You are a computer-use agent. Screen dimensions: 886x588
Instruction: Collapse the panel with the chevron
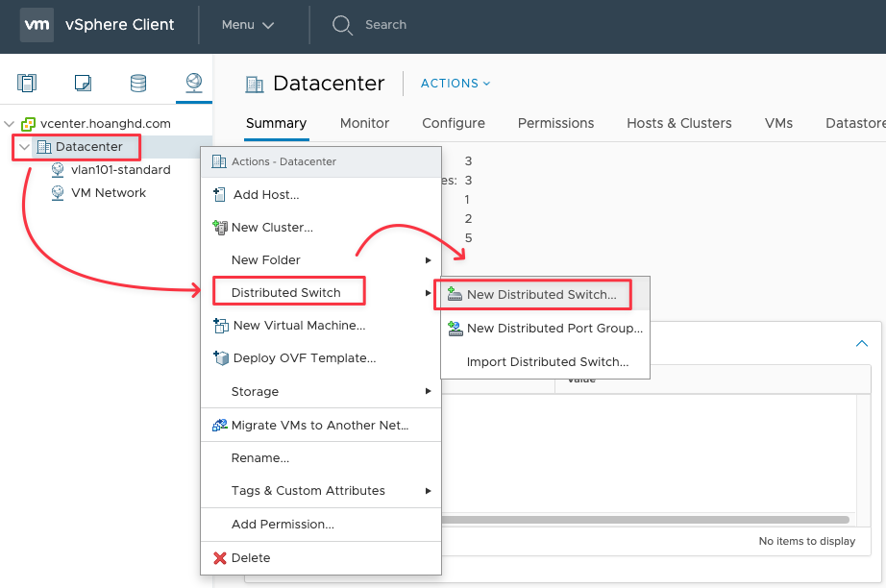[862, 343]
